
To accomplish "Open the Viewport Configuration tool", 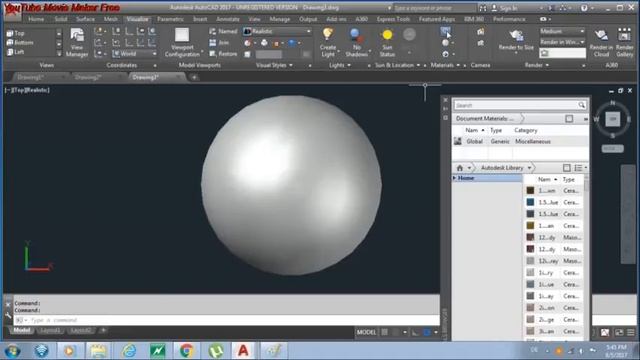I will click(x=182, y=42).
